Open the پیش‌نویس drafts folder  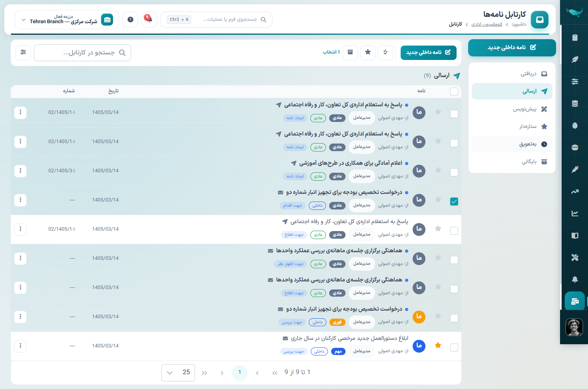[x=512, y=109]
